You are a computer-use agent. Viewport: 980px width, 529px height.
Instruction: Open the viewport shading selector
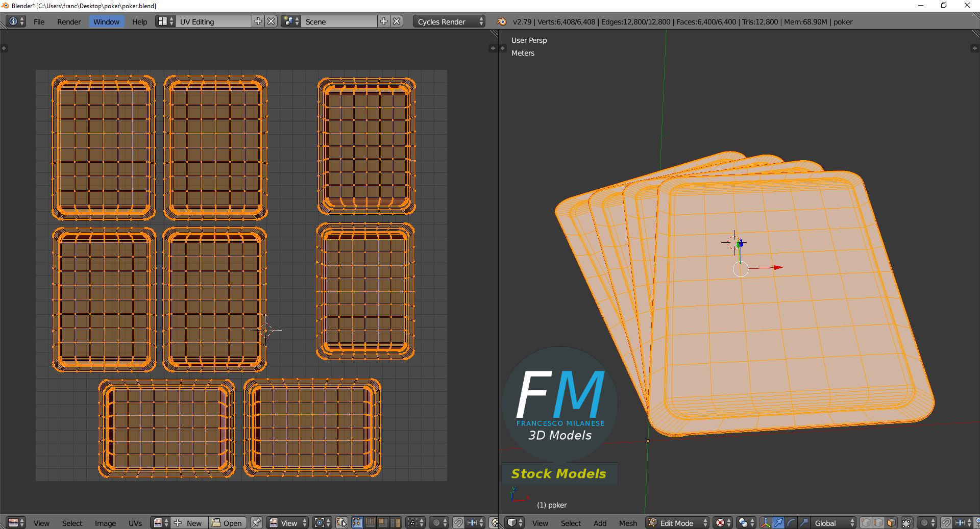[x=722, y=523]
